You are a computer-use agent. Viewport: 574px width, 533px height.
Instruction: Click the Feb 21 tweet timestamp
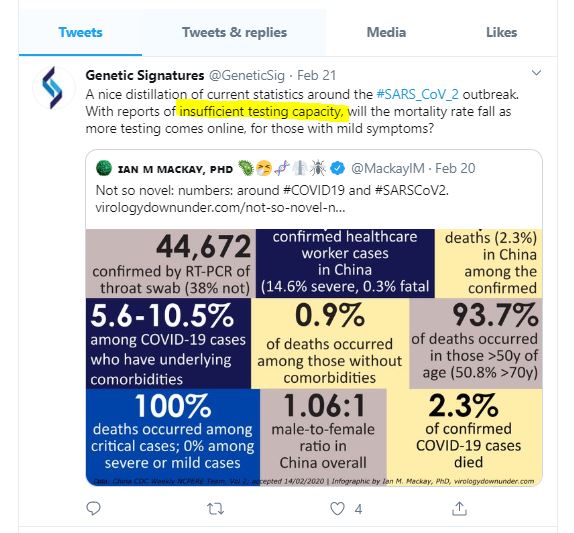click(316, 75)
